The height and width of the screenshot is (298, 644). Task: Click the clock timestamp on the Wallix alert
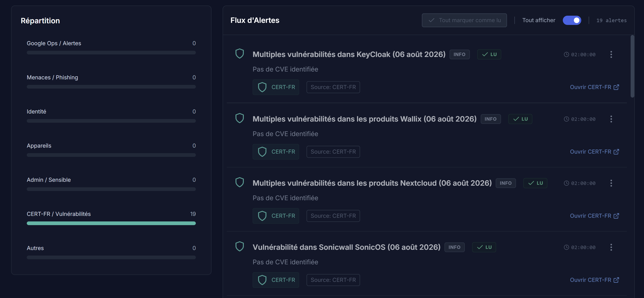tap(579, 119)
